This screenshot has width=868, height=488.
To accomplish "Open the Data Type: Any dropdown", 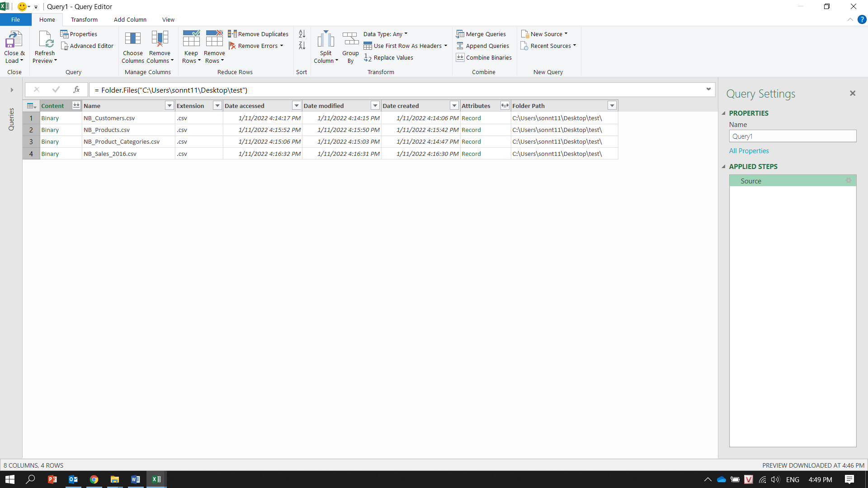I will [385, 34].
